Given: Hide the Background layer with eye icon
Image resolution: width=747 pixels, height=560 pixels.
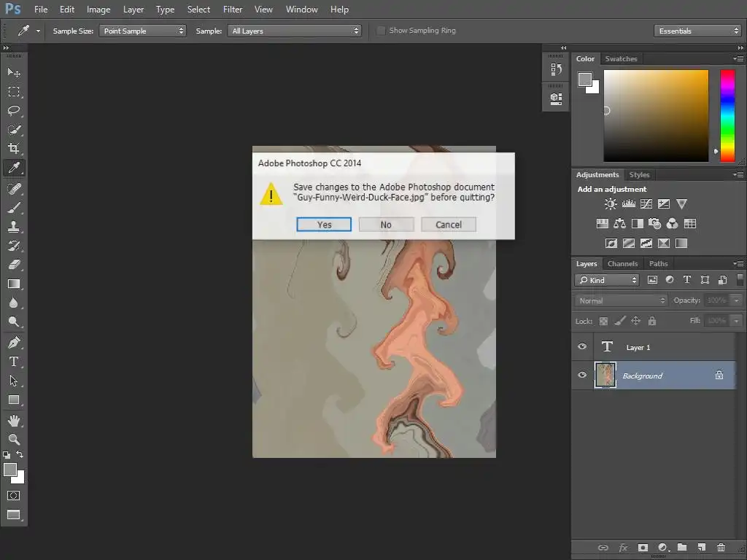Looking at the screenshot, I should (582, 376).
